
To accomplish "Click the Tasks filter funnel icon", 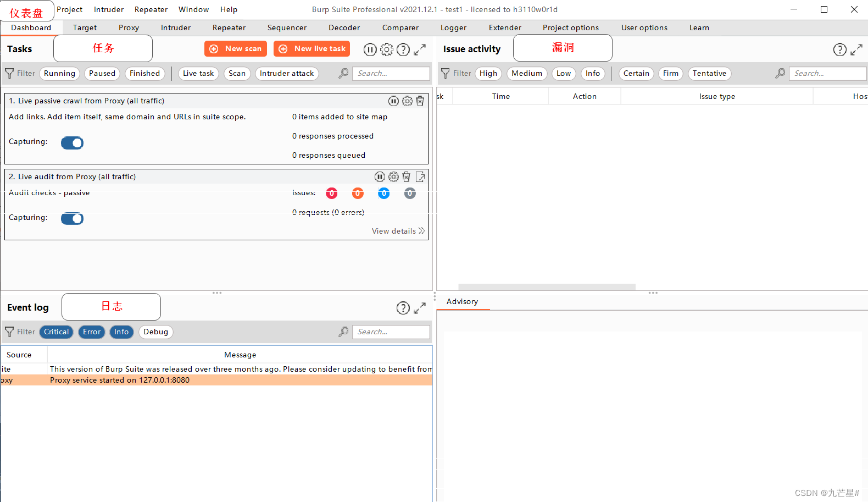I will pyautogui.click(x=9, y=73).
